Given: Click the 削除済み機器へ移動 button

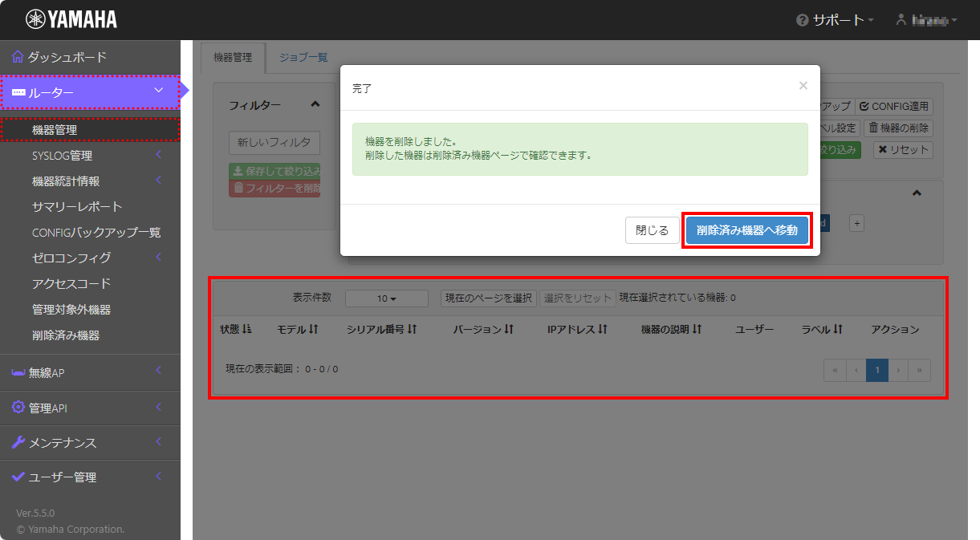Looking at the screenshot, I should tap(746, 229).
